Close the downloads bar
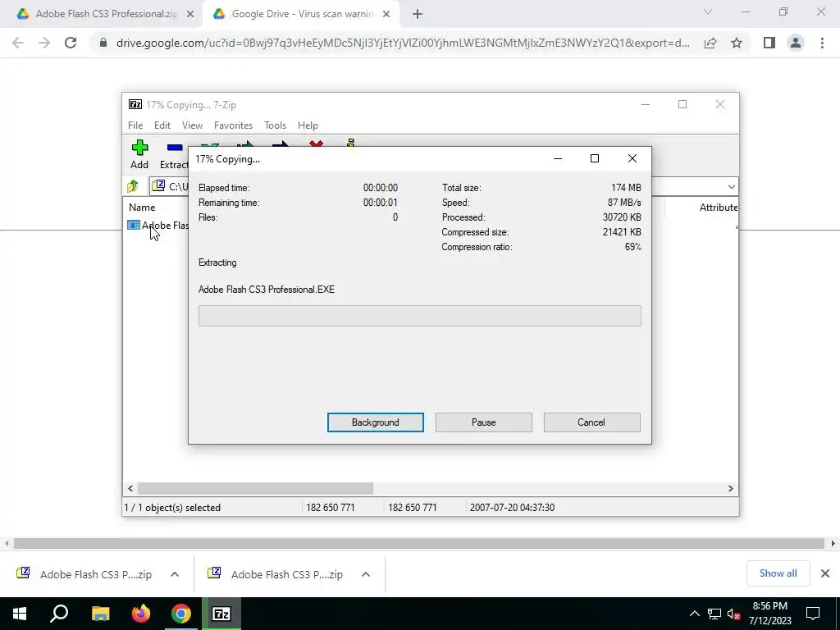The image size is (840, 630). pyautogui.click(x=825, y=573)
